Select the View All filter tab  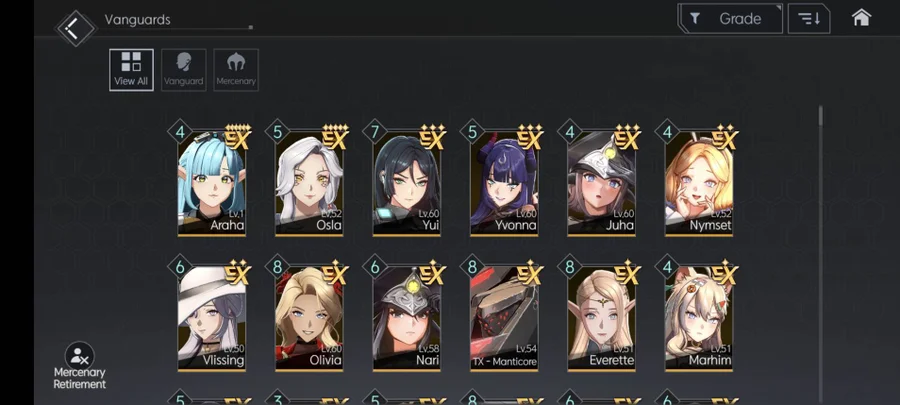tap(131, 70)
